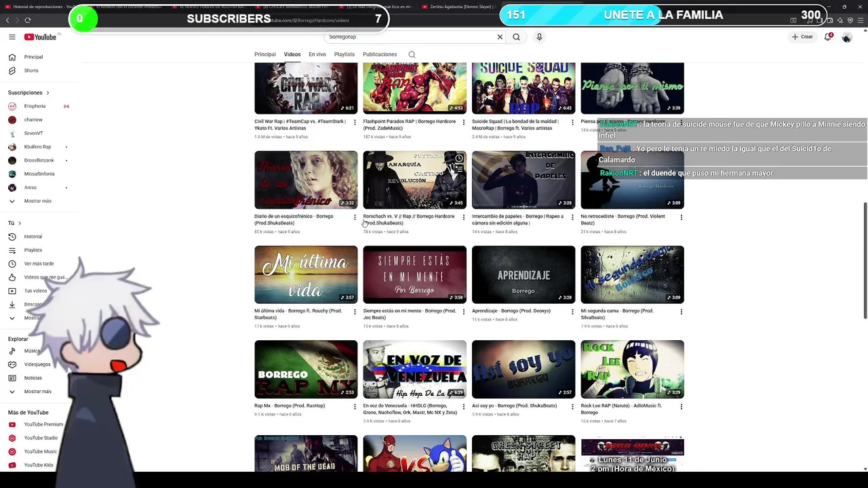
Task: Play the Flashpoint Paradox RAP thumbnail
Action: pos(415,88)
